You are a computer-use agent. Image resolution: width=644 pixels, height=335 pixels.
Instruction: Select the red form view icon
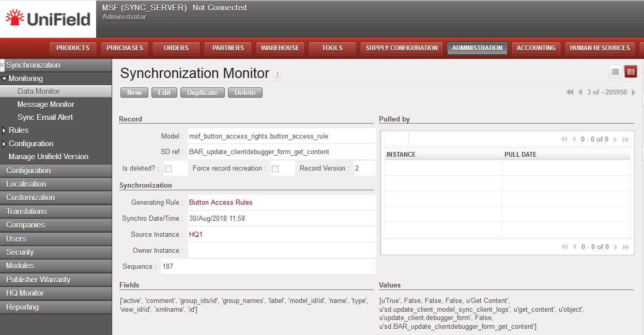pyautogui.click(x=631, y=72)
